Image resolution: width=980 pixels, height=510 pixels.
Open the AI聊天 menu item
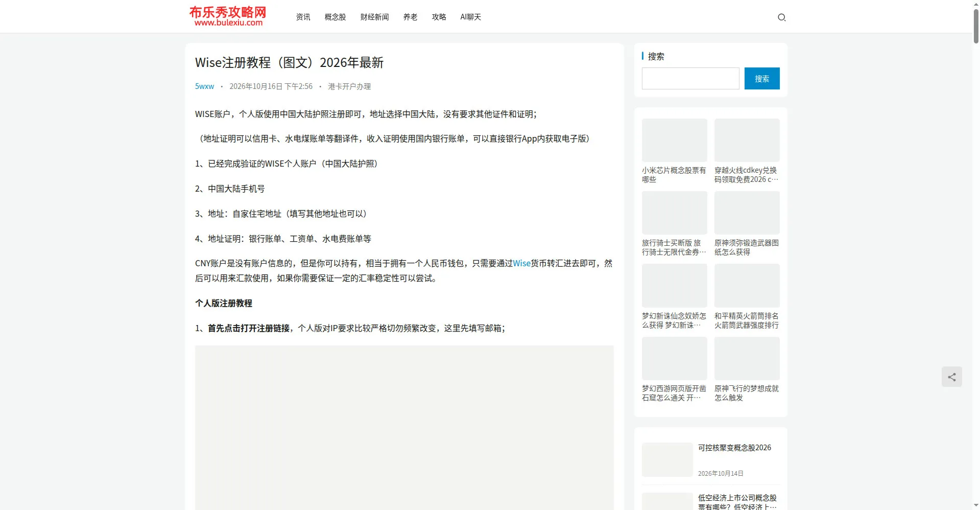[x=470, y=17]
